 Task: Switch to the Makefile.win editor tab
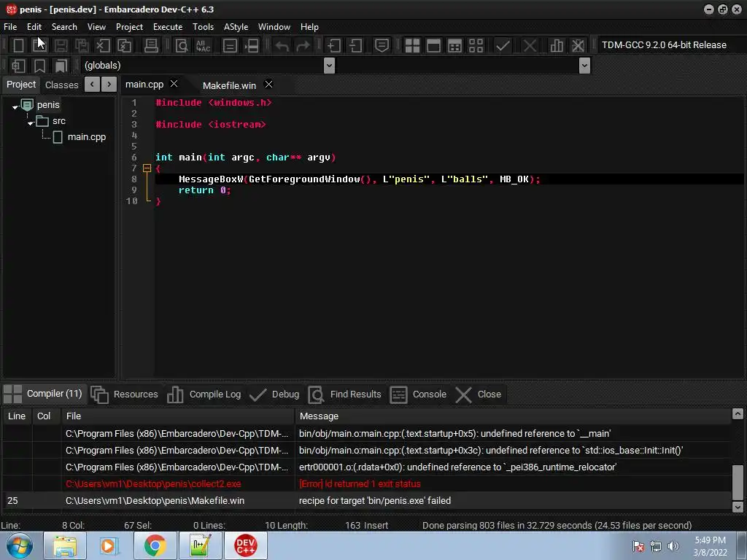pos(229,85)
